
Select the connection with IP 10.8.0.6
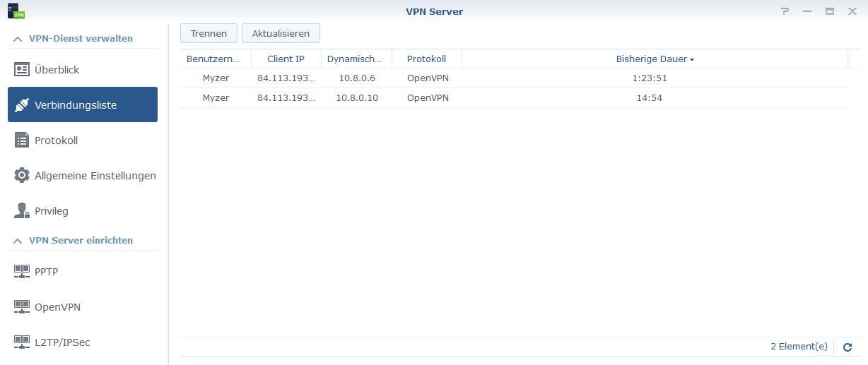click(x=514, y=78)
